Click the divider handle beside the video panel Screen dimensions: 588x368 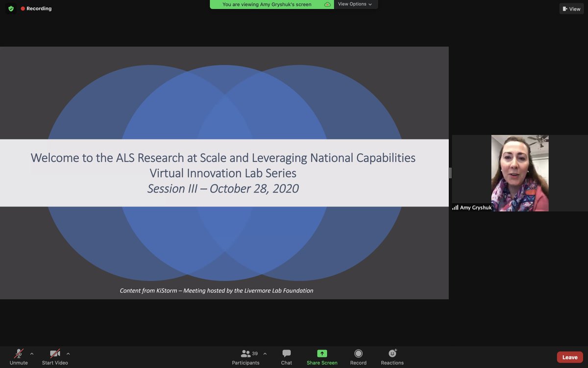pos(450,173)
